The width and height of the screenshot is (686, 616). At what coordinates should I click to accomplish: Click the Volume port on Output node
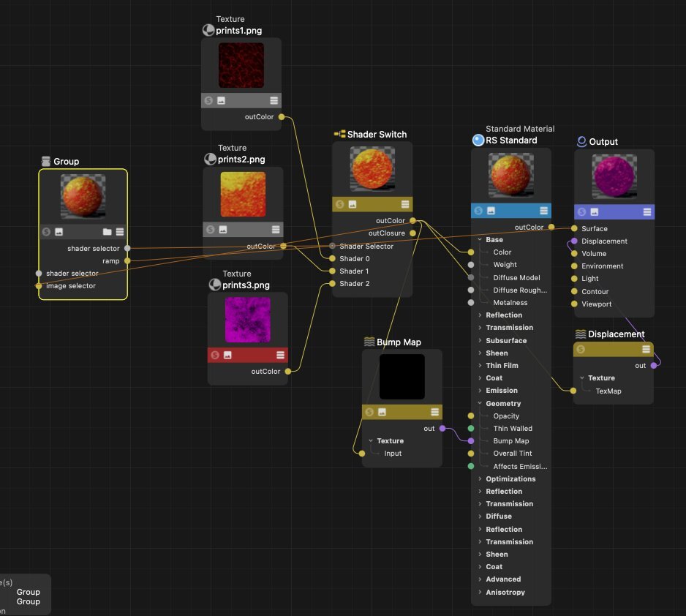coord(574,253)
